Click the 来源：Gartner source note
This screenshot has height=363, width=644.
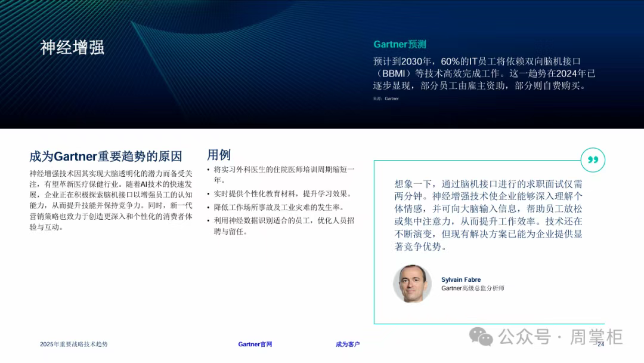[x=386, y=99]
